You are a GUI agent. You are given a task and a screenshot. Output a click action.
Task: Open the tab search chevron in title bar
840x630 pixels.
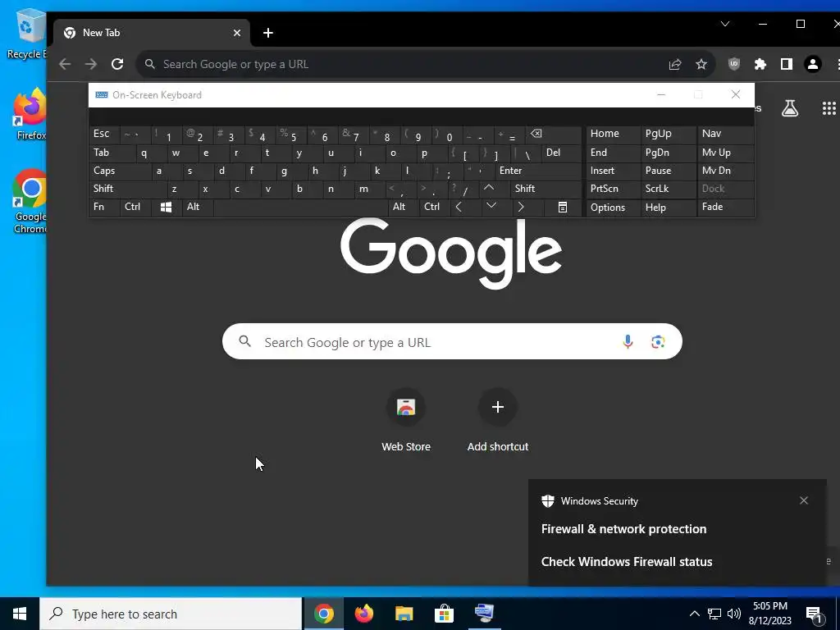[725, 24]
